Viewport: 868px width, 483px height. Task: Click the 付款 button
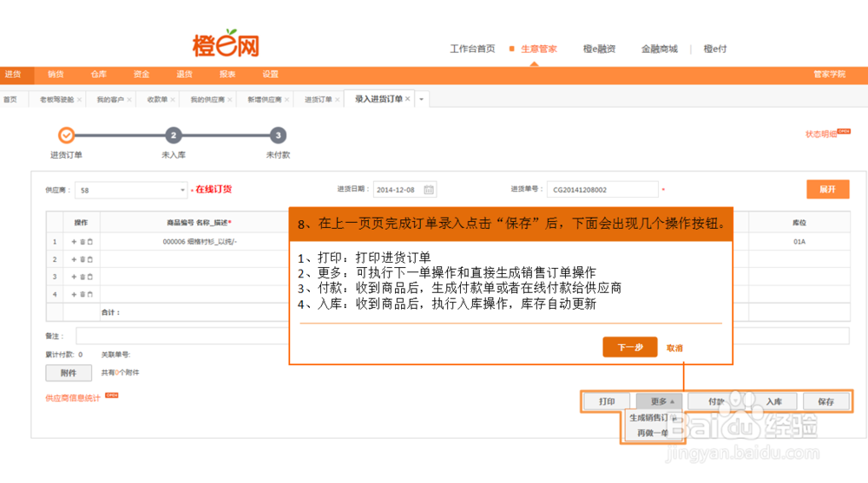click(716, 401)
